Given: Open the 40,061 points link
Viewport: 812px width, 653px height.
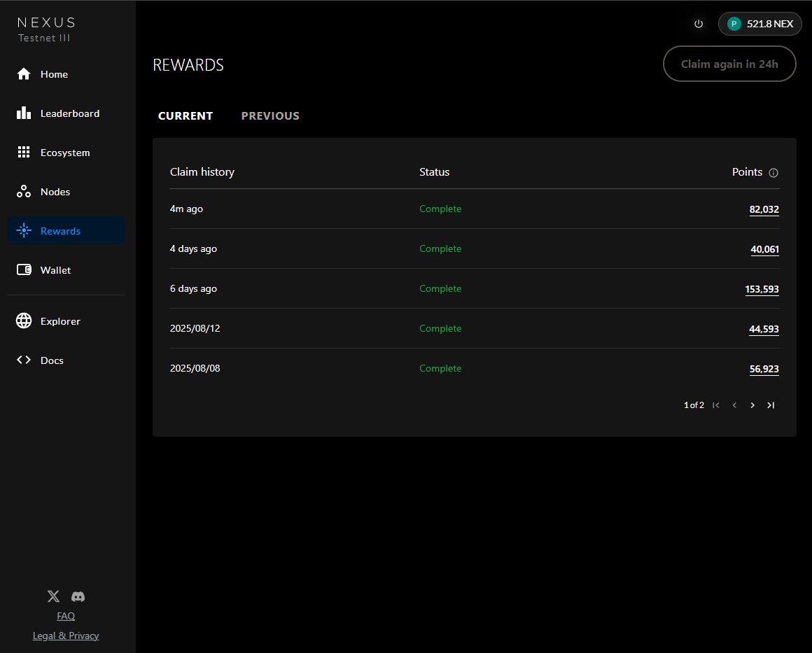Looking at the screenshot, I should tap(764, 249).
